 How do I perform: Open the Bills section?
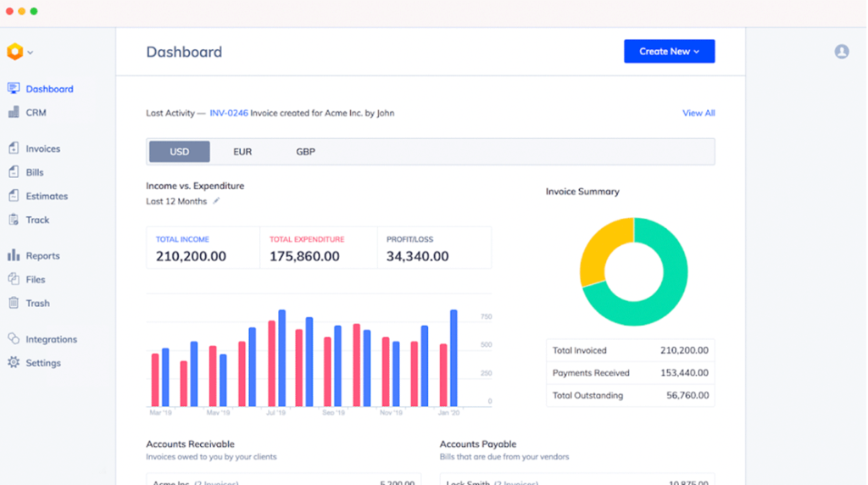point(34,172)
